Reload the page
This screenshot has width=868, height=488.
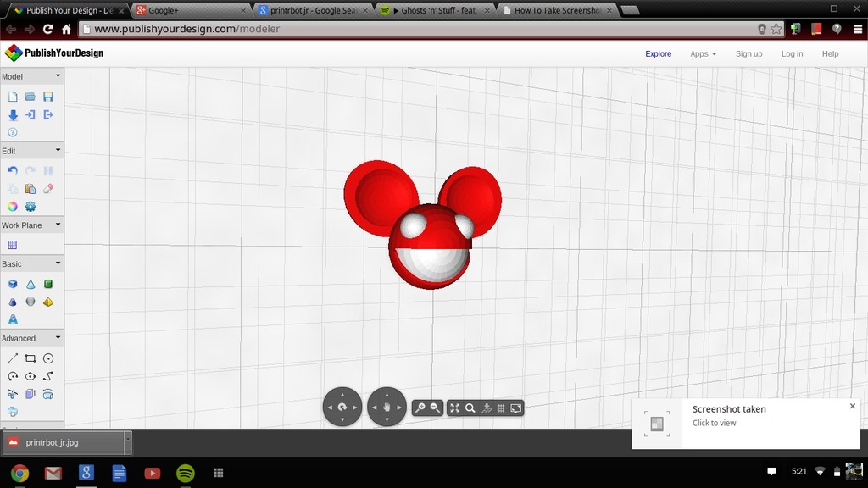coord(47,29)
